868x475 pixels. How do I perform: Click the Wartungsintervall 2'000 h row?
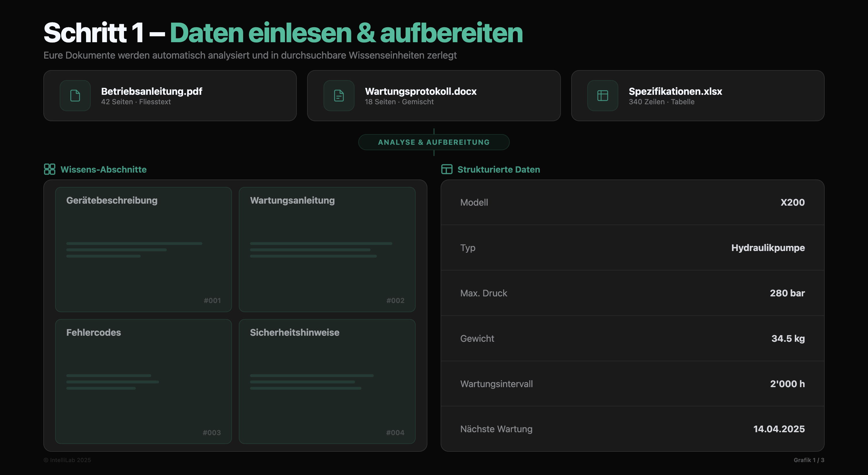coord(632,384)
